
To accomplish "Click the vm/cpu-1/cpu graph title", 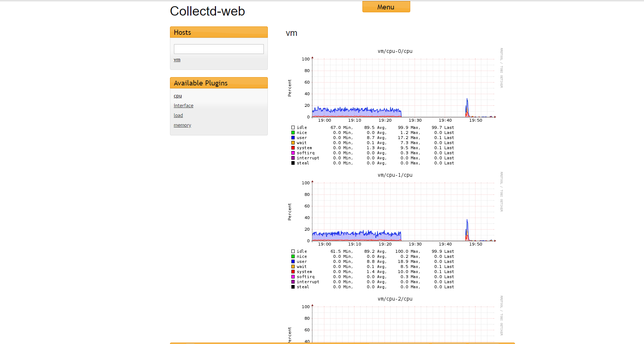I will point(395,175).
